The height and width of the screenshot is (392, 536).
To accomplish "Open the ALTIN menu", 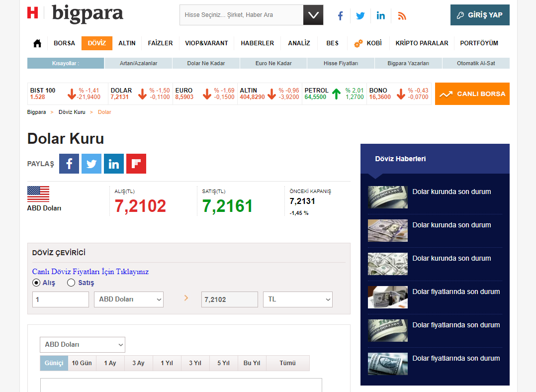I will tap(127, 43).
